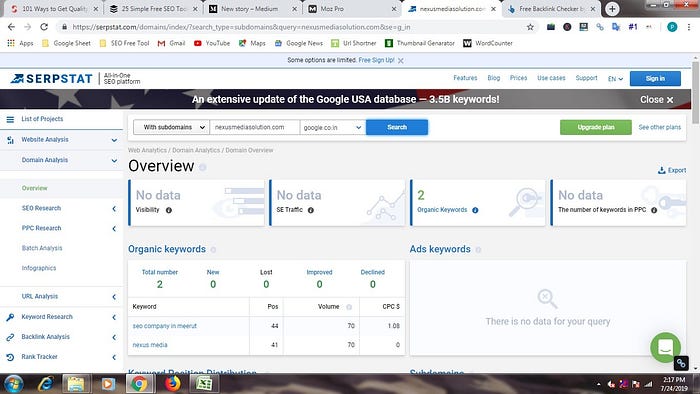Expand the PPC Research submenu
The image size is (700, 394).
(x=114, y=228)
